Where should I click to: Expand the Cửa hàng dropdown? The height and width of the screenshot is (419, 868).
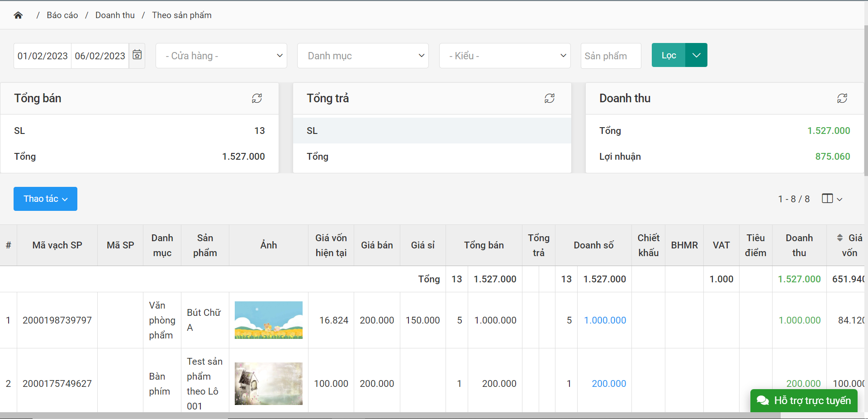[x=221, y=56]
